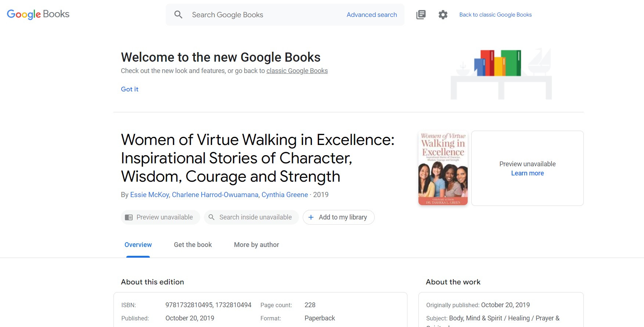This screenshot has width=644, height=327.
Task: Click the bookshelf illustration in welcome banner
Action: [x=501, y=73]
